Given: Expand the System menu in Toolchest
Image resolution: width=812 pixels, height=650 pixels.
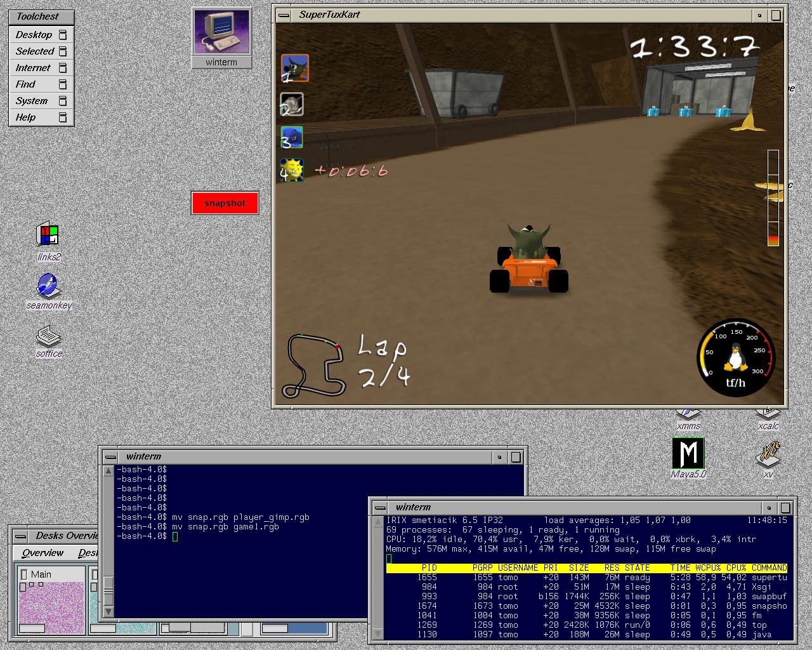Looking at the screenshot, I should [x=41, y=101].
